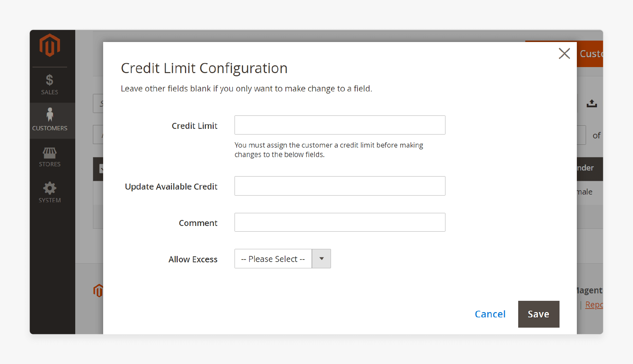Viewport: 633px width, 364px height.
Task: Click the 'Leave other fields blank' instruction text
Action: tap(247, 89)
